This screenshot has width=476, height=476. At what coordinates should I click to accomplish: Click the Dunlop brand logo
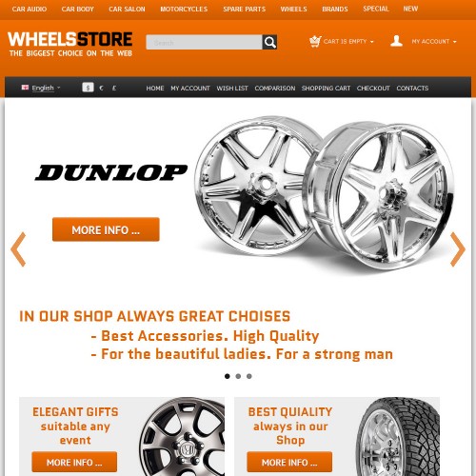pyautogui.click(x=111, y=173)
